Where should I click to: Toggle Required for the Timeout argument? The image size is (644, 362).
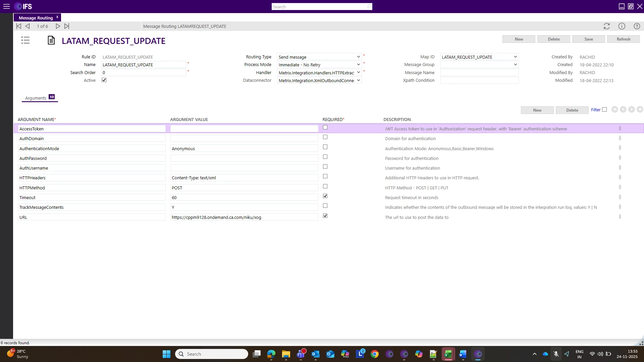coord(325,196)
